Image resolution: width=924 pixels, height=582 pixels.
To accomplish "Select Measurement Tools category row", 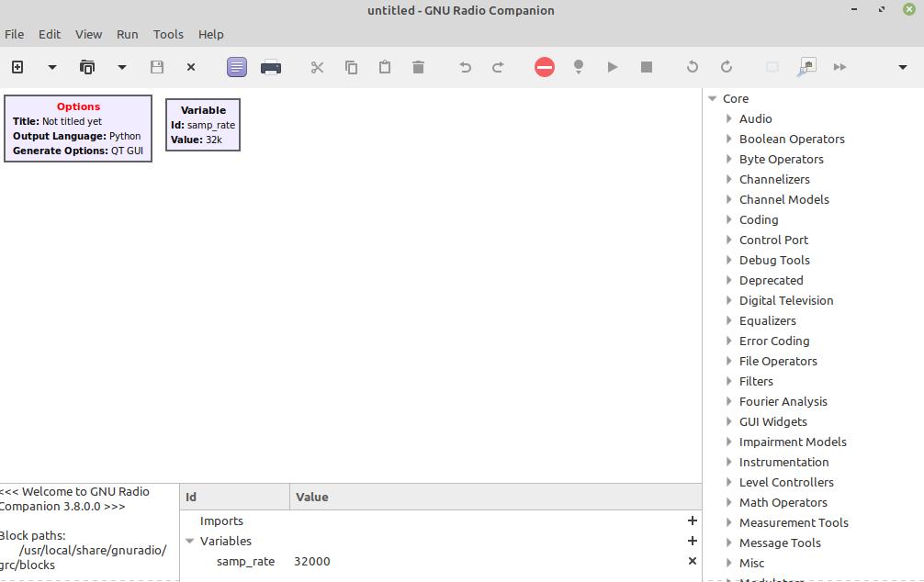I will click(813, 522).
